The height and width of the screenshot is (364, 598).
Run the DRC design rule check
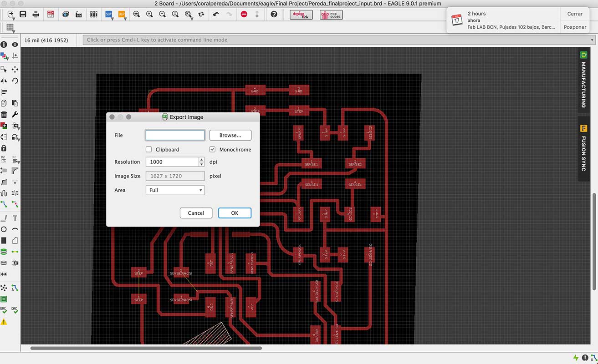[15, 310]
